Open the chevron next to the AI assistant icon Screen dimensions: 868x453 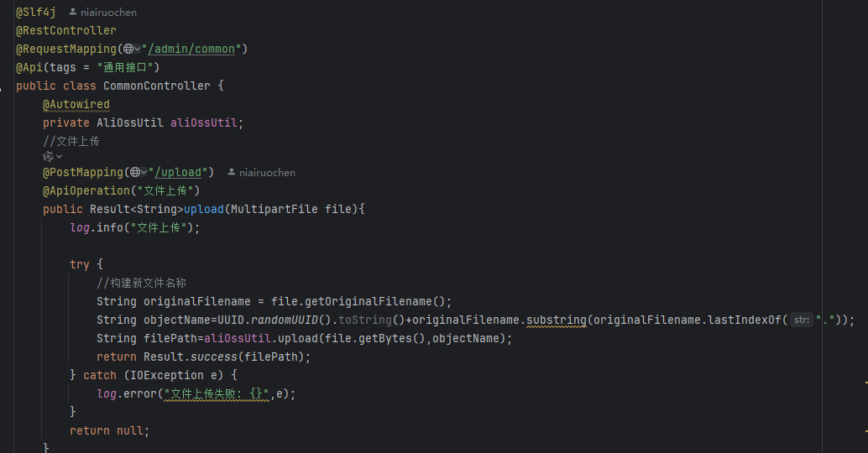tap(60, 157)
